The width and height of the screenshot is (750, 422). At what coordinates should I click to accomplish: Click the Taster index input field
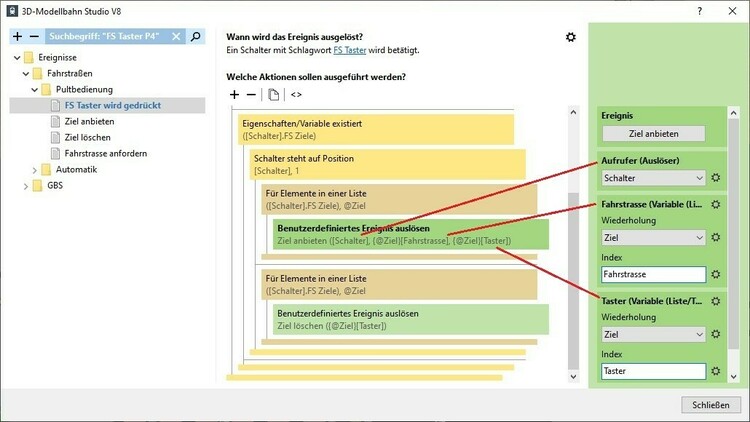[x=653, y=371]
